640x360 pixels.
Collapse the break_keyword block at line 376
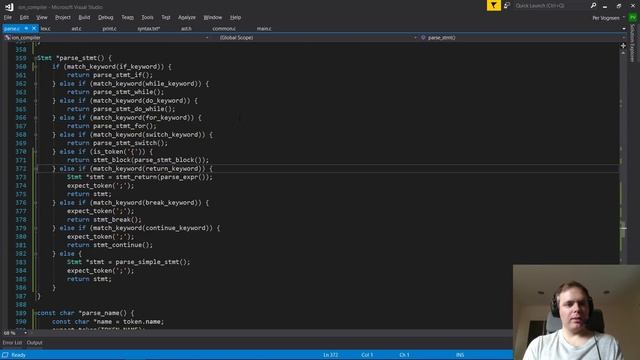click(36, 203)
